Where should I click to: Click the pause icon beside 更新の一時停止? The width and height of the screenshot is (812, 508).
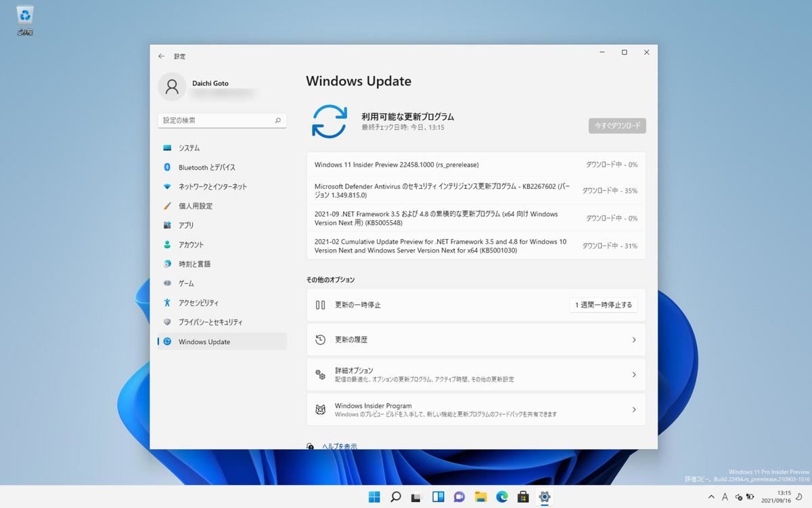coord(321,305)
